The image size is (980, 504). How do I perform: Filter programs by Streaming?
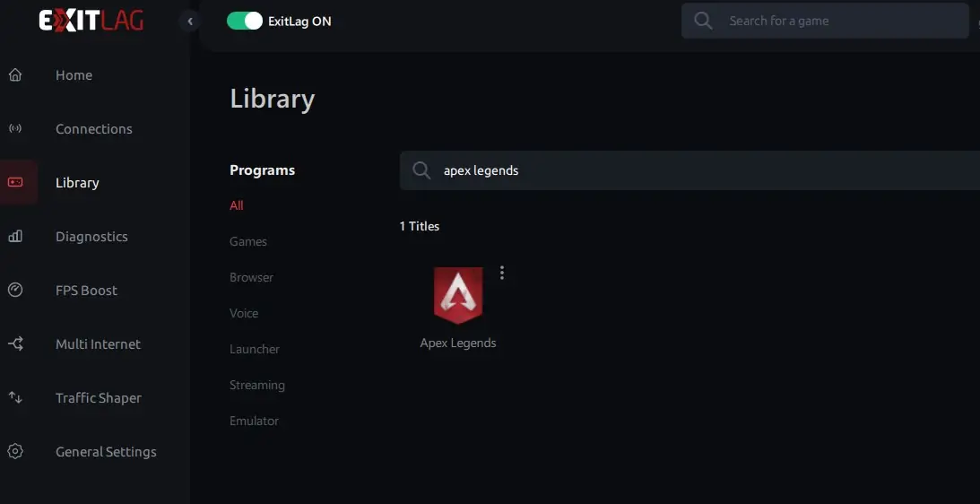click(x=256, y=386)
